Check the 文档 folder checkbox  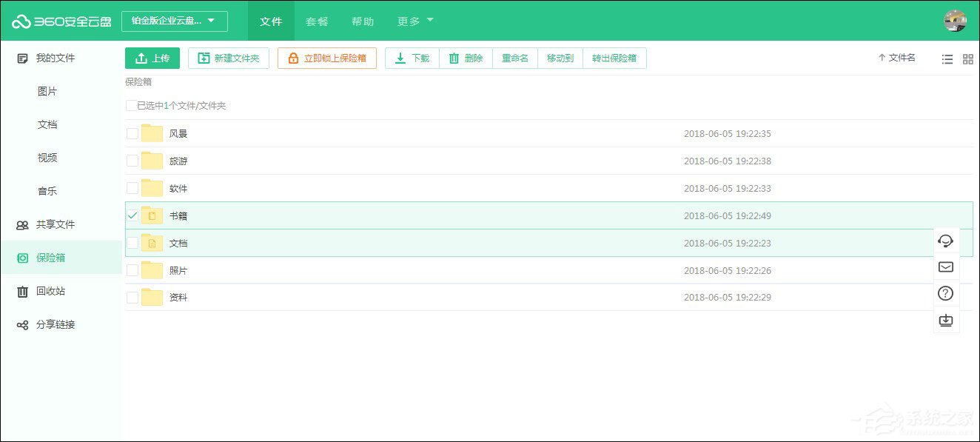pos(131,243)
